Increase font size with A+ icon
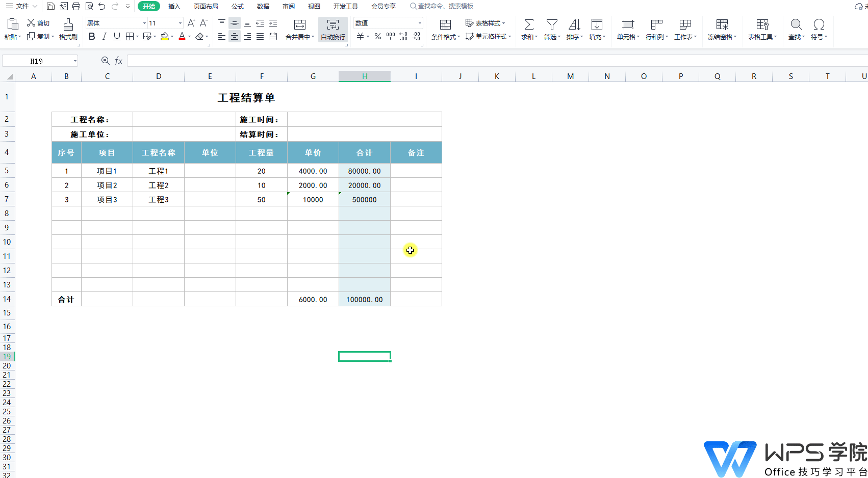868x478 pixels. click(191, 23)
